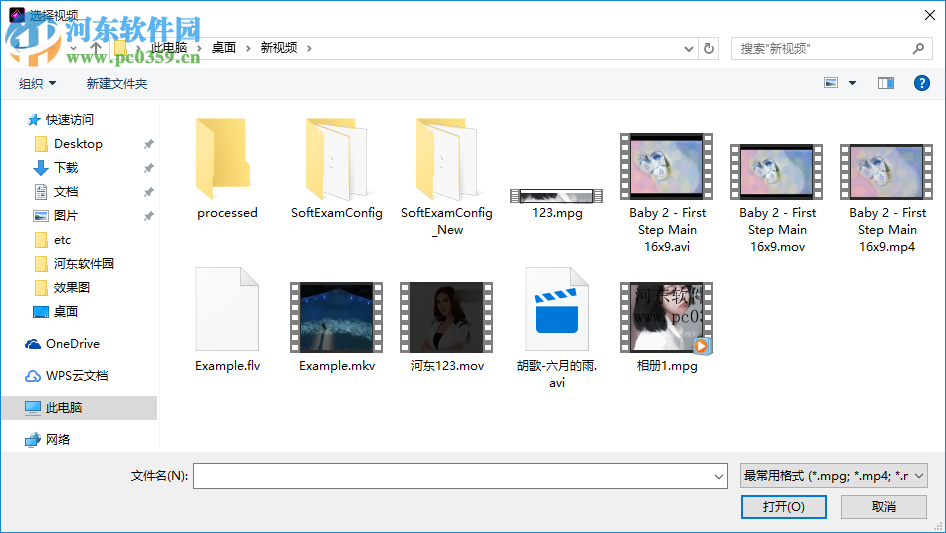Open the 组织 dropdown menu
This screenshot has width=946, height=533.
click(37, 83)
